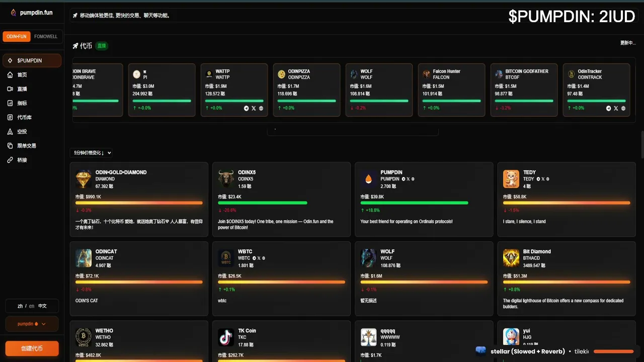The image size is (644, 362).
Task: Open the WETHO token card title
Action: click(x=104, y=331)
